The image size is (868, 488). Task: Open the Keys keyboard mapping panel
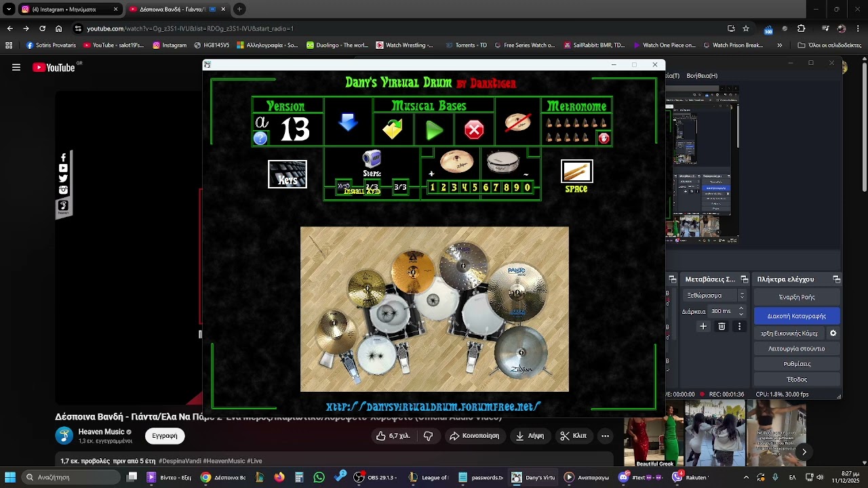point(288,174)
